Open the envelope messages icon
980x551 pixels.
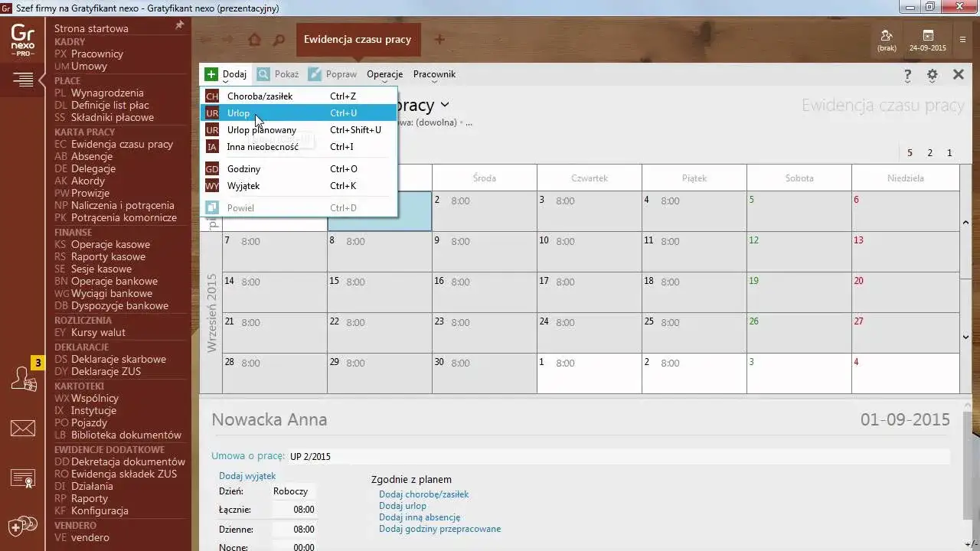pos(22,429)
